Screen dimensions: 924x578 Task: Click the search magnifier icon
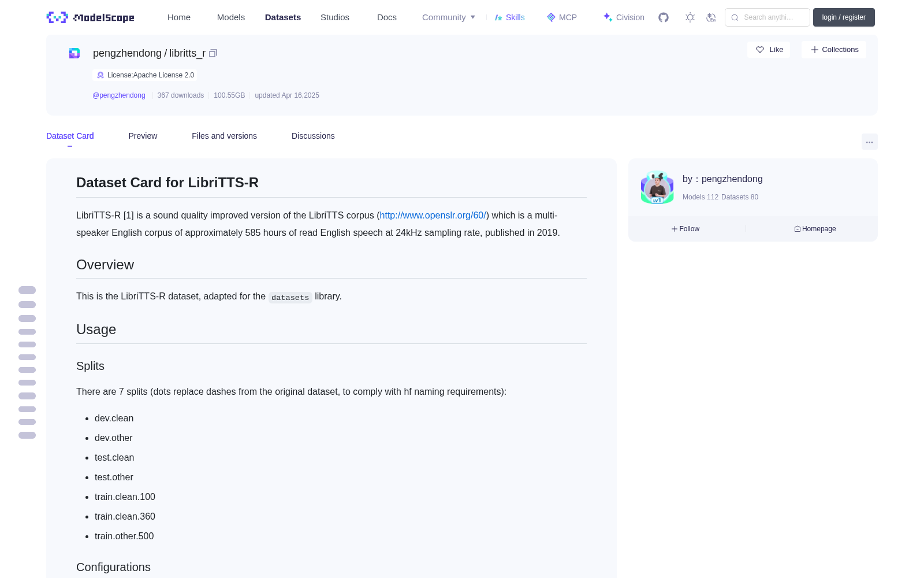pyautogui.click(x=735, y=17)
